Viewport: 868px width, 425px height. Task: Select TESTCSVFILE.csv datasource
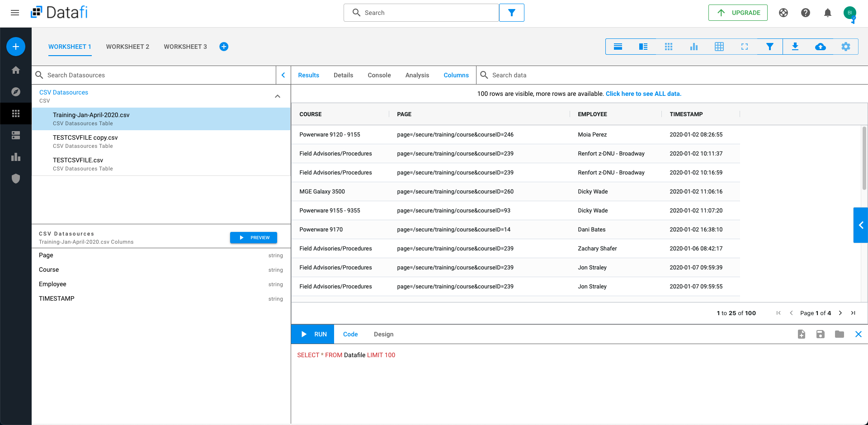click(x=161, y=164)
